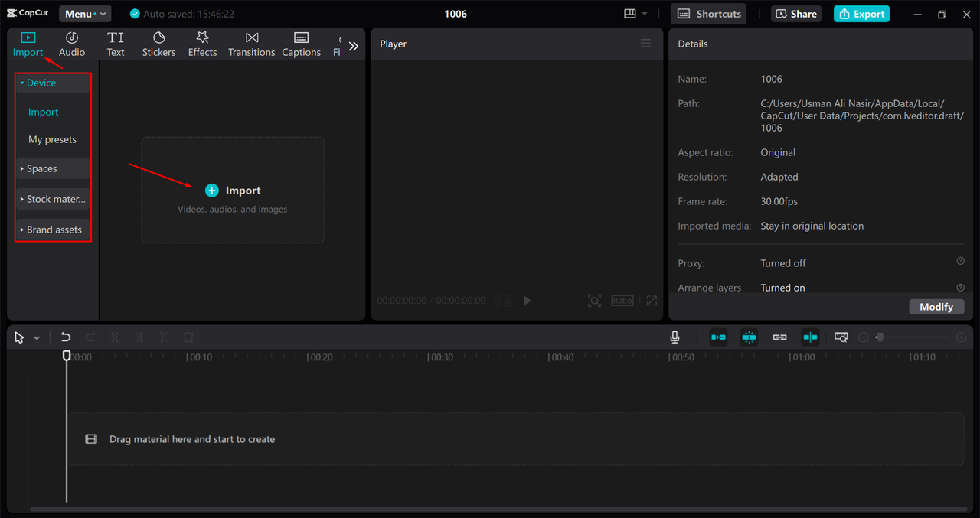This screenshot has width=980, height=518.
Task: Click the Split tool icon
Action: 115,337
